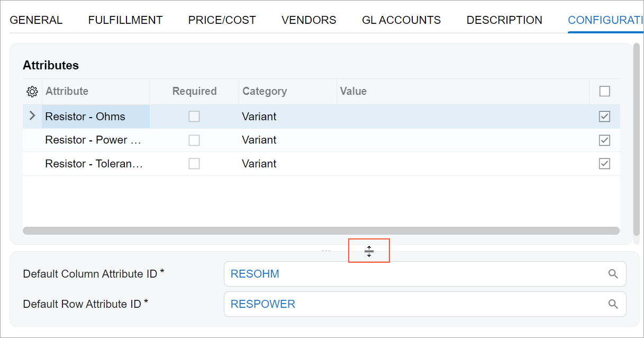Click the Default Row Attribute ID search icon
The width and height of the screenshot is (644, 338).
(613, 304)
